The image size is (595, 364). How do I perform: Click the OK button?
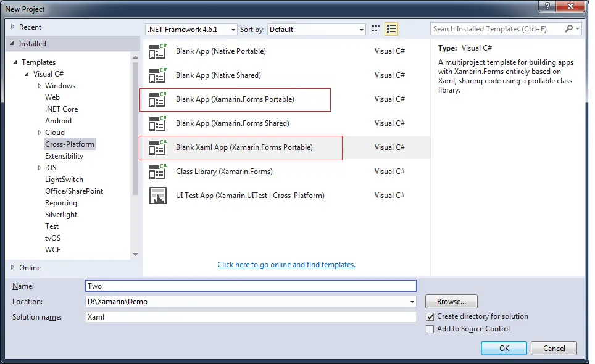[504, 349]
